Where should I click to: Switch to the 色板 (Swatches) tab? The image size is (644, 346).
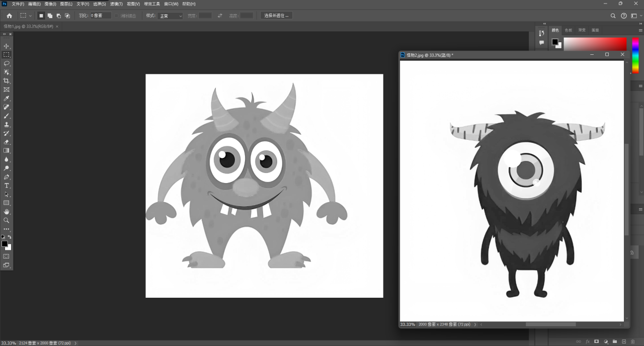pos(569,30)
